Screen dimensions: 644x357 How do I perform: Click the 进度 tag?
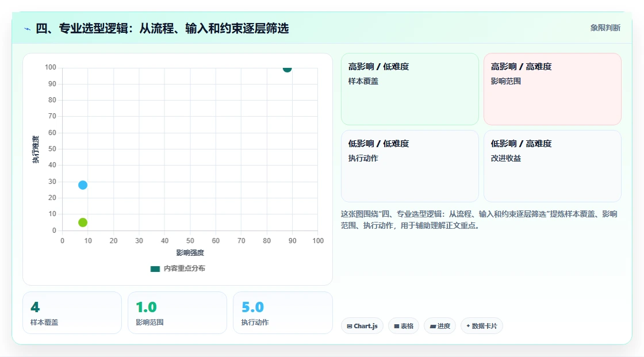pyautogui.click(x=439, y=326)
